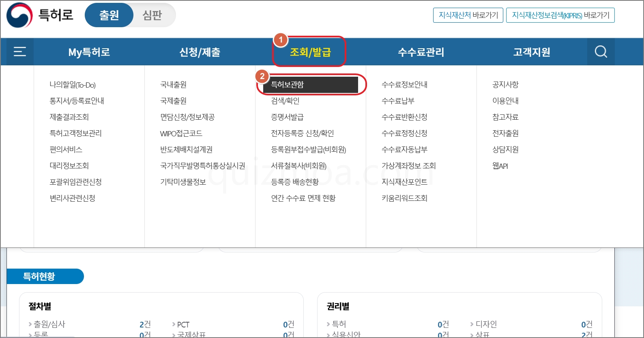The width and height of the screenshot is (644, 338).
Task: Select 면담신청/정보제공 submenu item
Action: tap(187, 117)
